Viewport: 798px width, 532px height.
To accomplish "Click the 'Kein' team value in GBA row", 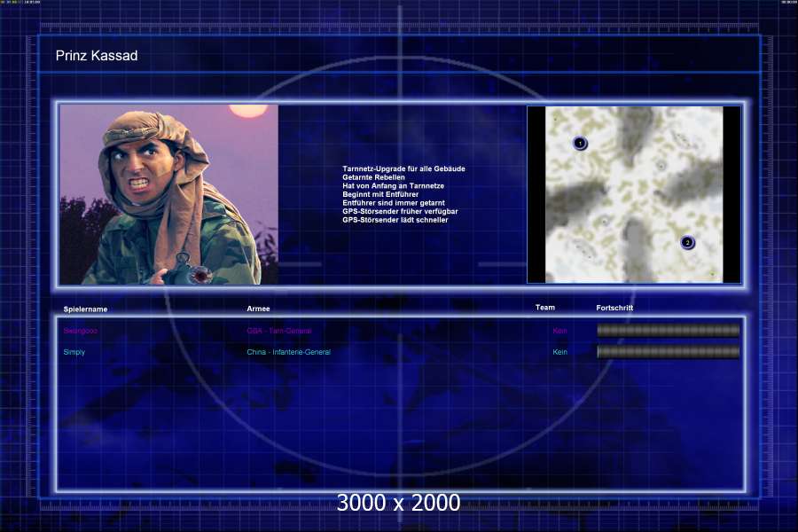I will [x=559, y=331].
